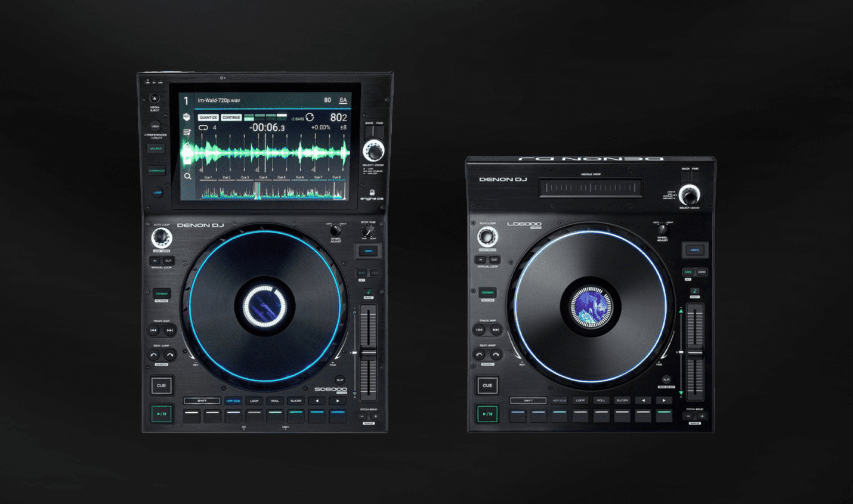Toggle VINYL mode on the SC6000
This screenshot has width=853, height=504.
coord(369,251)
